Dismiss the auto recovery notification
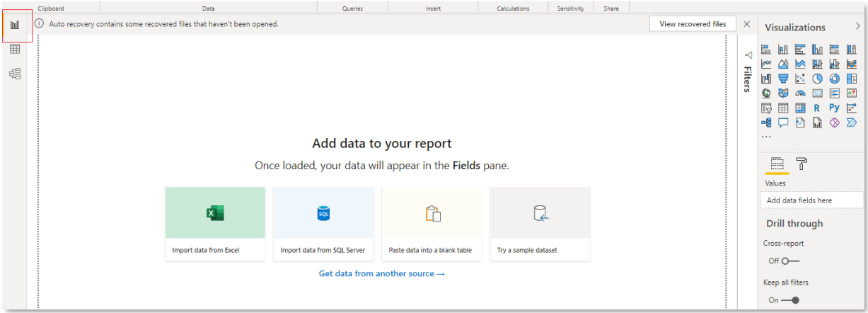This screenshot has width=868, height=313. pos(746,24)
